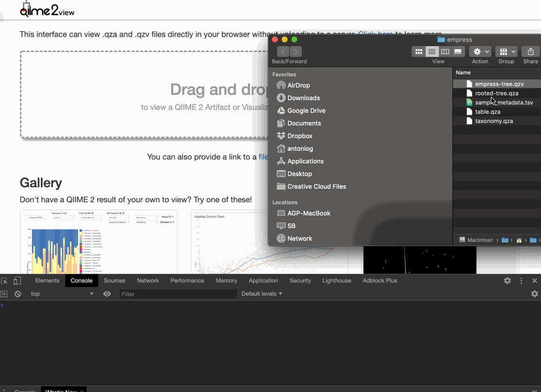Switch Finder to column view

[445, 52]
